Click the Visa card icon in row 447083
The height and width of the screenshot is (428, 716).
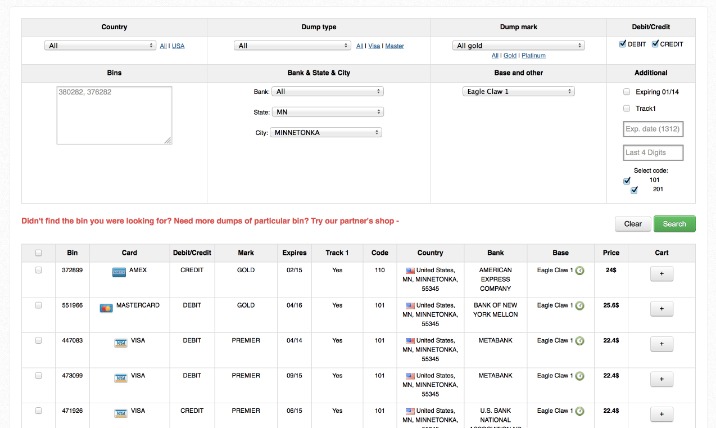tap(121, 343)
